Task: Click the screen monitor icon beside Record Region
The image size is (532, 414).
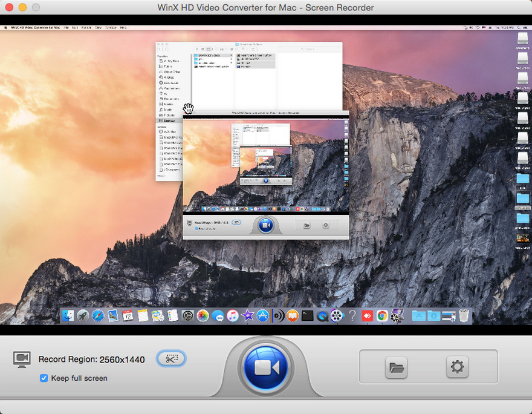Action: [x=22, y=359]
